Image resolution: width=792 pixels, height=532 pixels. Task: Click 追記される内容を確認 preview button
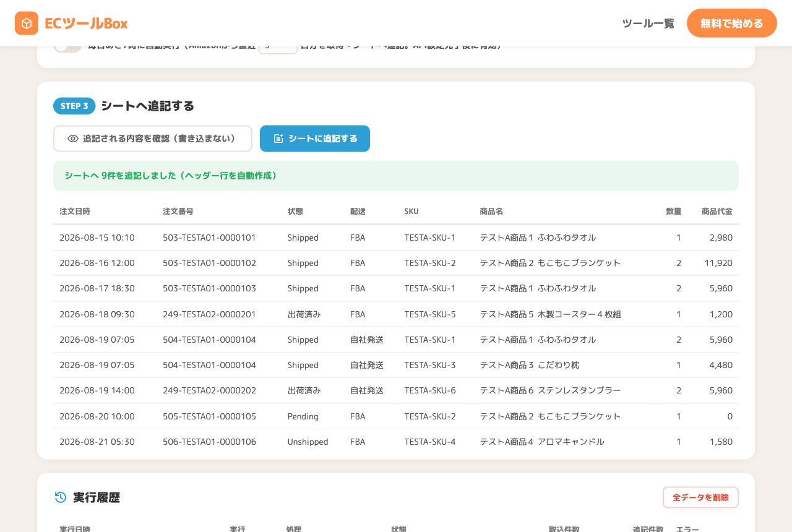pos(153,139)
